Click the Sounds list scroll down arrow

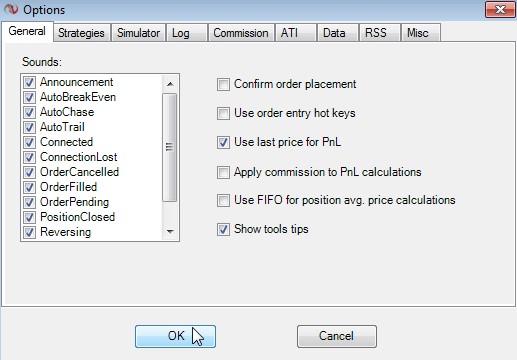[x=170, y=231]
